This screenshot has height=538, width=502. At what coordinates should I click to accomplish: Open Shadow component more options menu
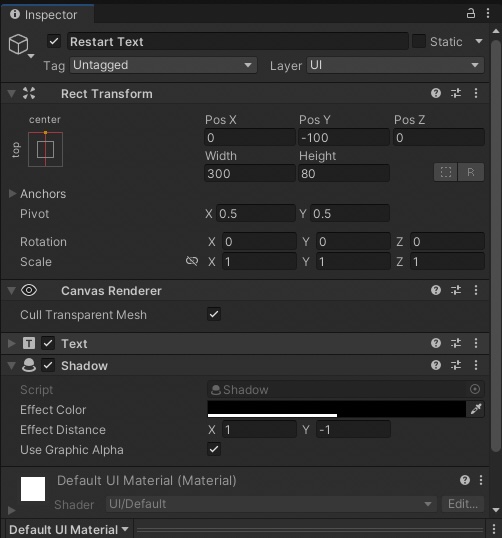coord(476,365)
